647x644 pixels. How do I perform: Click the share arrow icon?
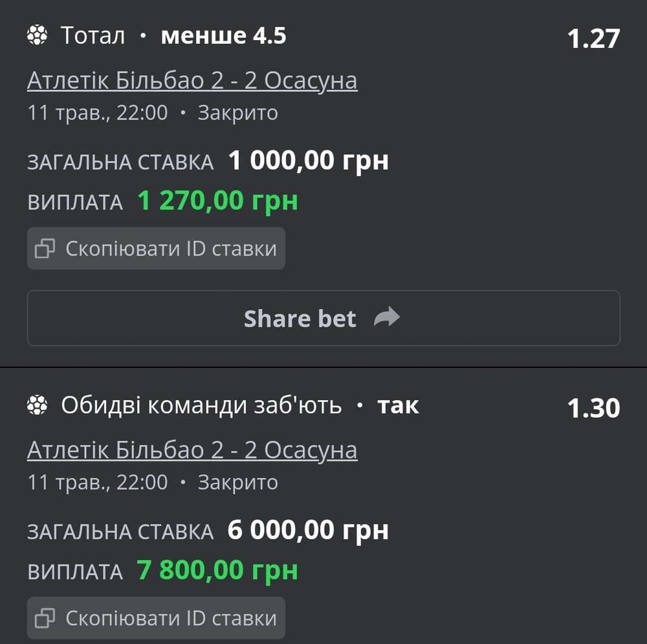[x=387, y=317]
